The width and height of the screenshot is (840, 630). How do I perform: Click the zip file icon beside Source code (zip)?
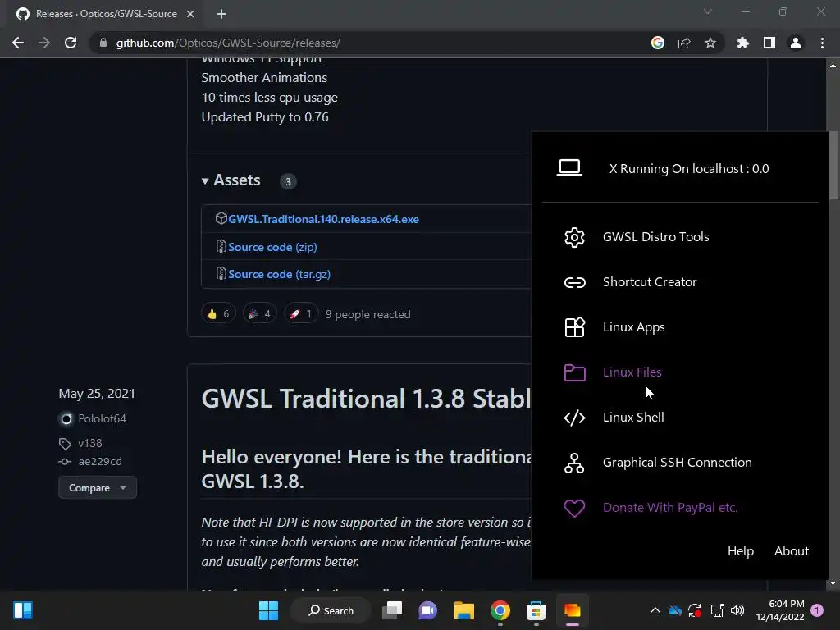click(221, 246)
